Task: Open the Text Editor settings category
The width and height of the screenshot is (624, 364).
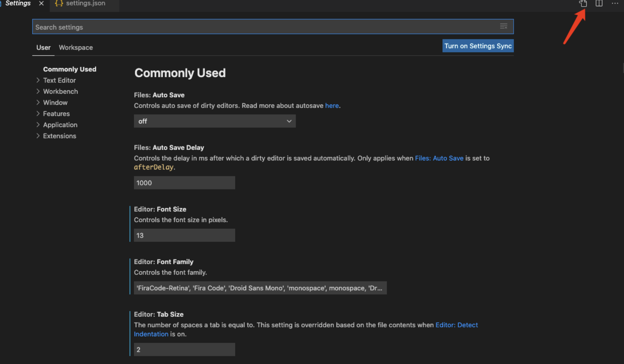Action: point(59,80)
